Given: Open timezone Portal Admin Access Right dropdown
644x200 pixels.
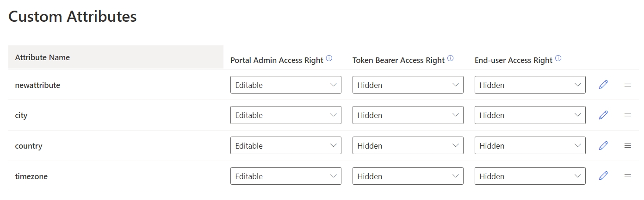Looking at the screenshot, I should (285, 176).
